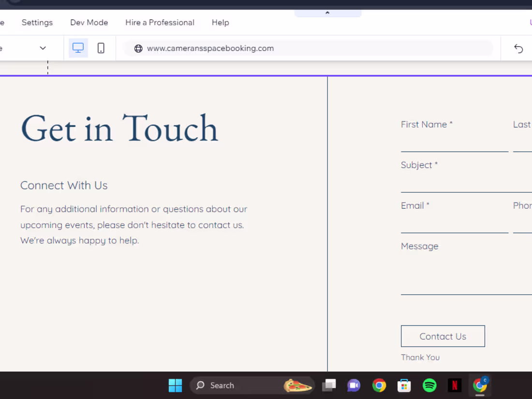The width and height of the screenshot is (532, 399).
Task: Launch Microsoft Store from the taskbar
Action: [x=404, y=385]
